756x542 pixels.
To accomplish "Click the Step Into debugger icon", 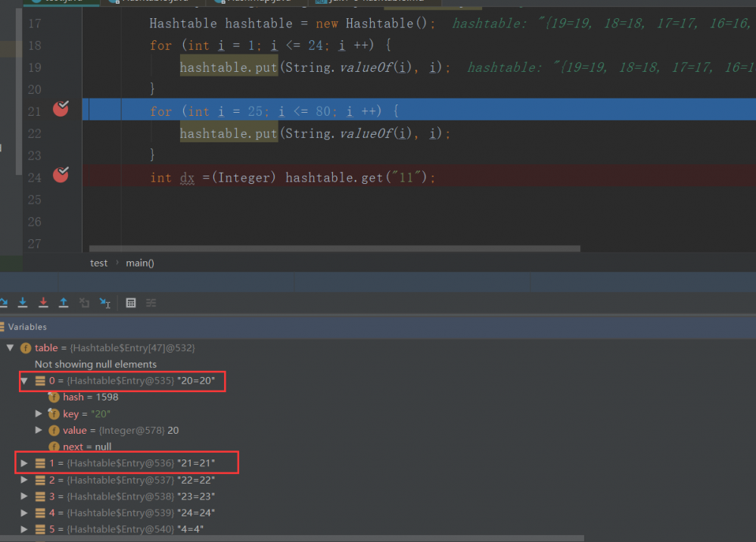I will click(x=23, y=303).
